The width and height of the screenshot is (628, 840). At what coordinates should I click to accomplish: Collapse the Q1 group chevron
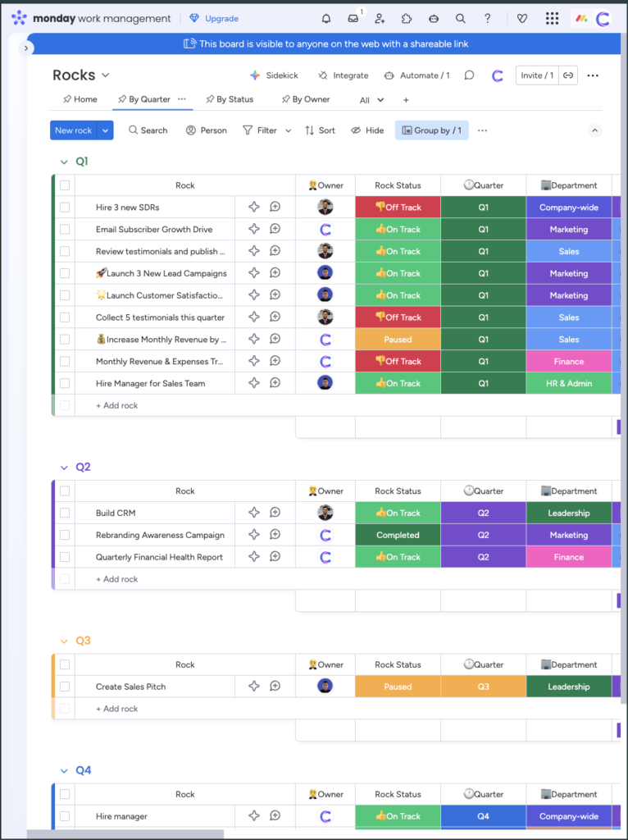[x=64, y=162]
